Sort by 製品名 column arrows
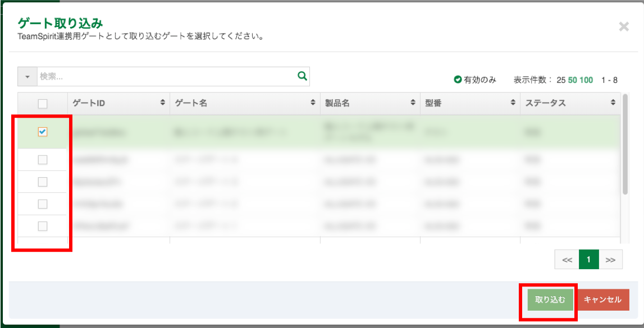The image size is (644, 328). 413,103
